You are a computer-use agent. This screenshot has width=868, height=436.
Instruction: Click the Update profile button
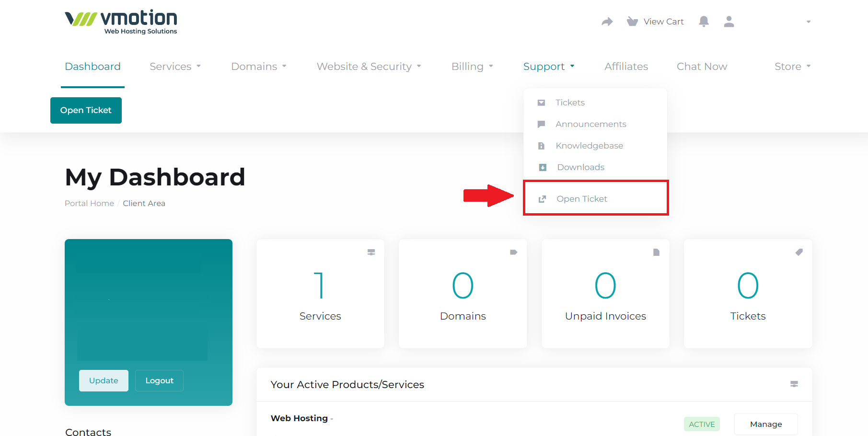(x=104, y=380)
